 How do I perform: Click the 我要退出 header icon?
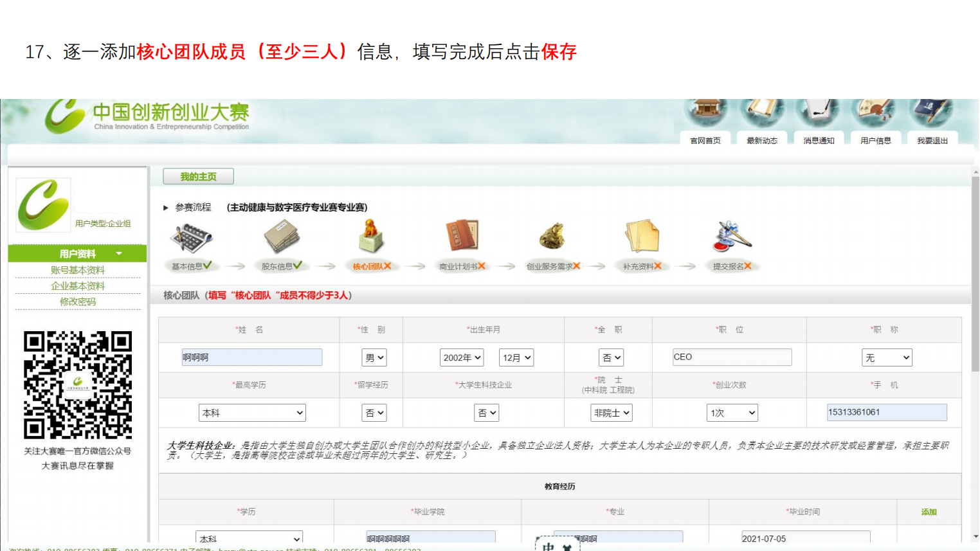931,113
